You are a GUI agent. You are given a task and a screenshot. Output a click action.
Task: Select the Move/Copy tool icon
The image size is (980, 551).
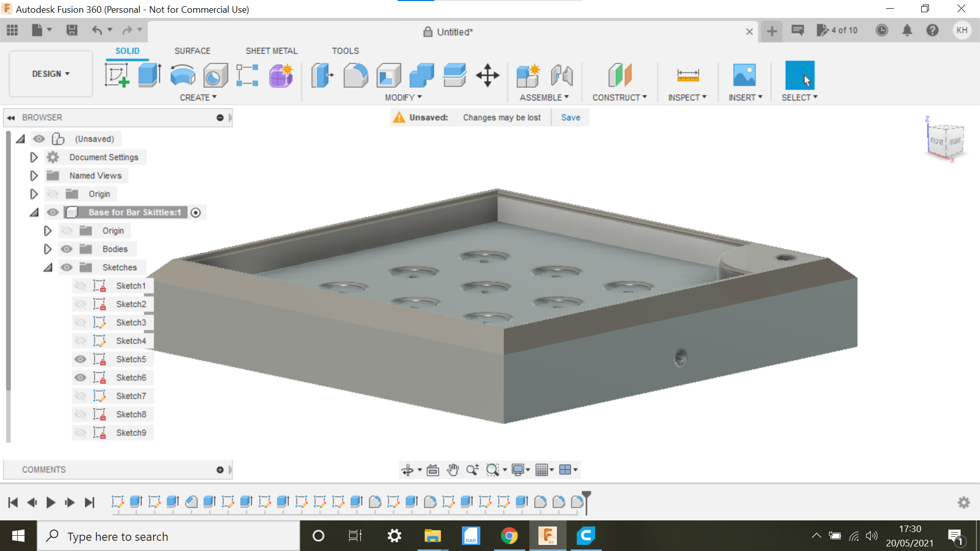pyautogui.click(x=487, y=74)
